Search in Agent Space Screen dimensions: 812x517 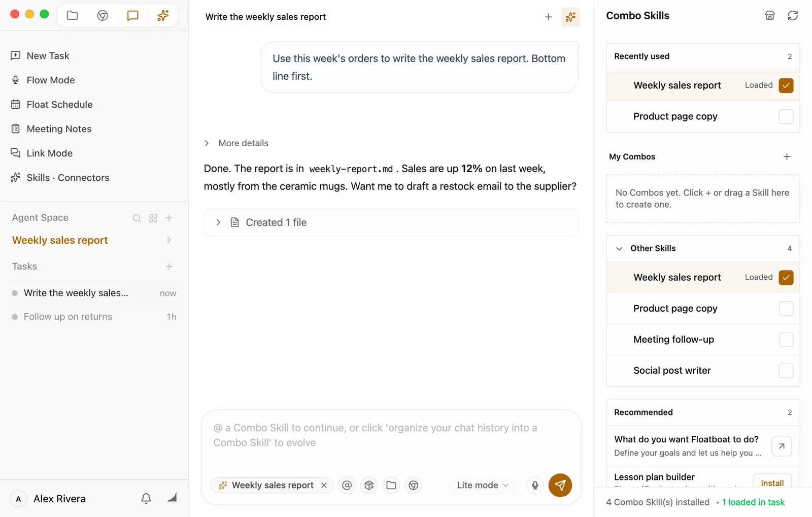click(137, 218)
